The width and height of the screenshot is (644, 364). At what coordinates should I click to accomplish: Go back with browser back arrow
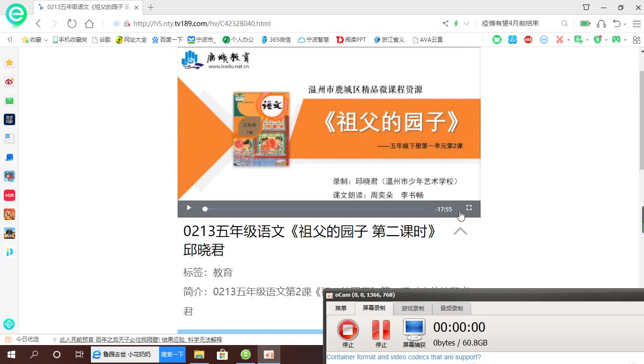pyautogui.click(x=38, y=24)
